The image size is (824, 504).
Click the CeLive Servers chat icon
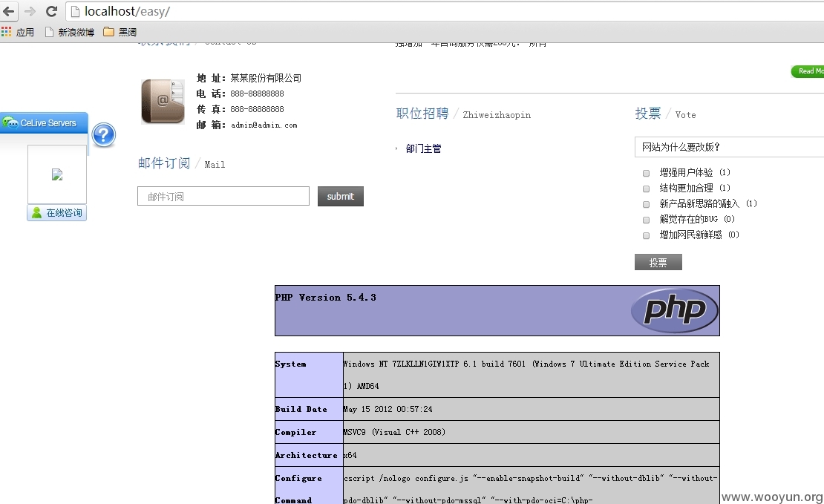coord(10,123)
